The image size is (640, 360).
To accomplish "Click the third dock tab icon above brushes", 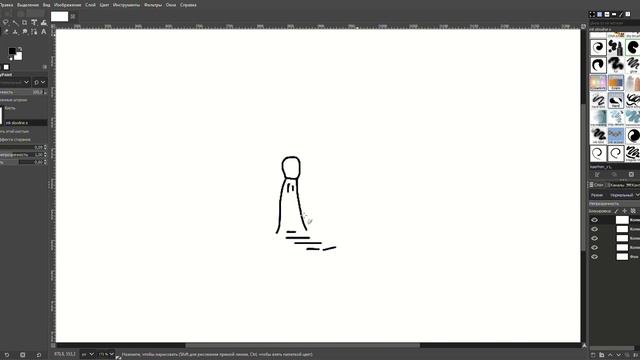I will [607, 14].
